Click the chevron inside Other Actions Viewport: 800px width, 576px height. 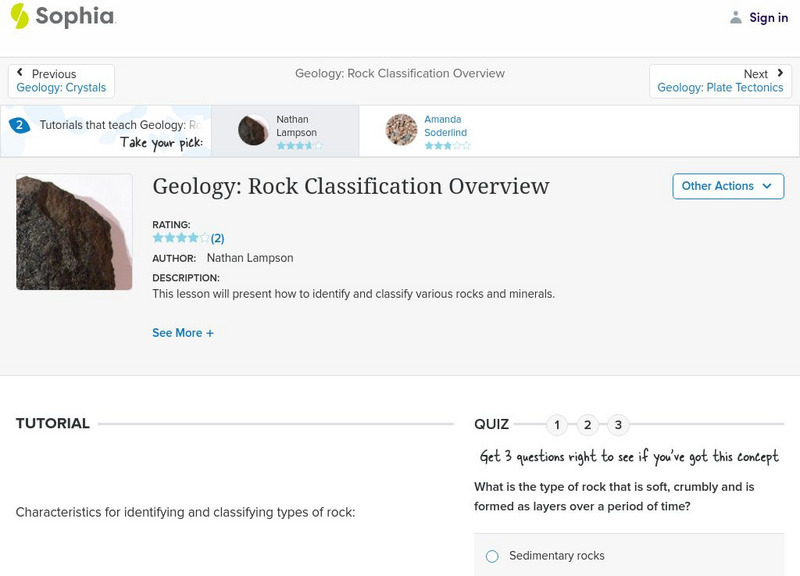coord(766,186)
